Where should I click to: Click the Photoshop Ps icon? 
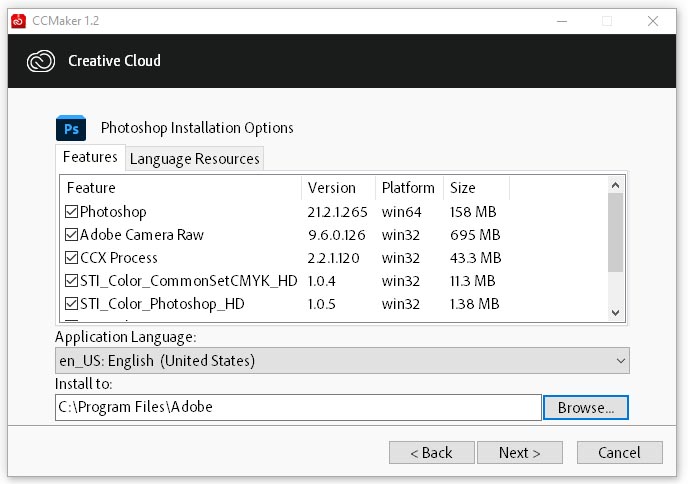tap(71, 128)
